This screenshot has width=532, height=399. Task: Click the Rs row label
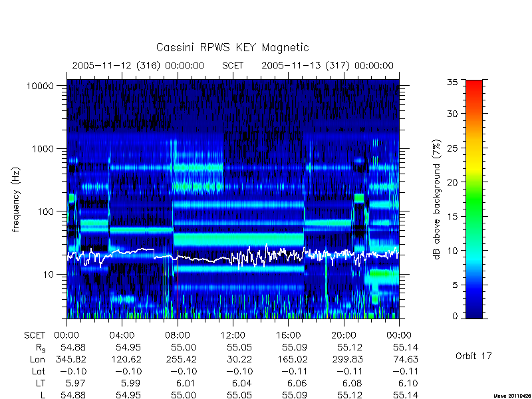(41, 348)
